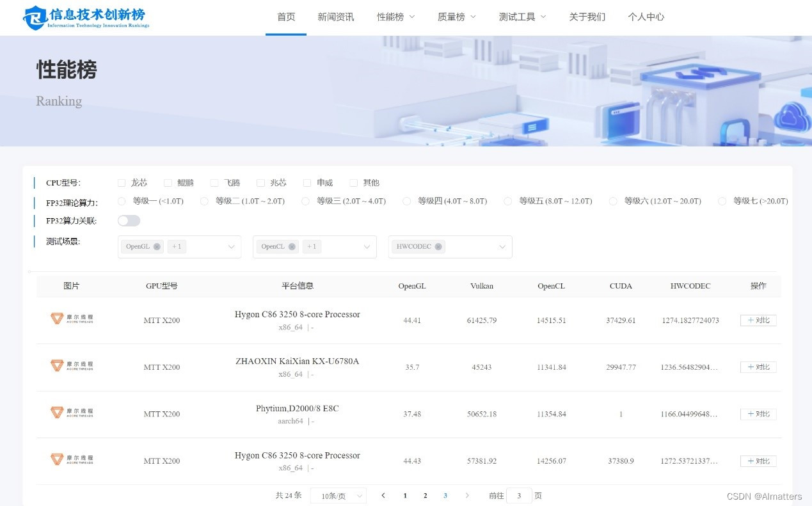Go to the 首页 tab
The image size is (812, 506).
[x=286, y=17]
